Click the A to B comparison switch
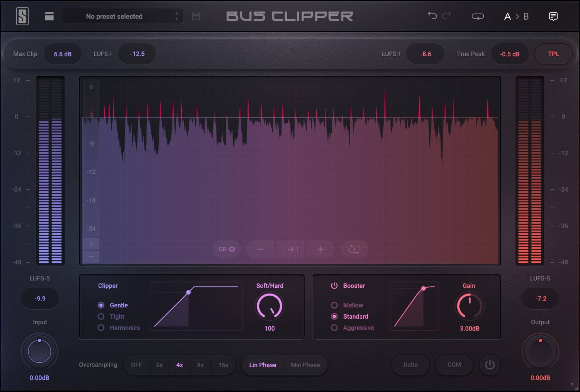Viewport: 580px width, 392px height. 517,16
